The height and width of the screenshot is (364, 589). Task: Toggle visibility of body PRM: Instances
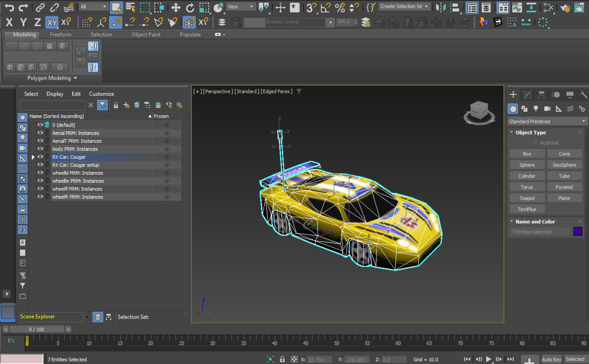coord(40,149)
